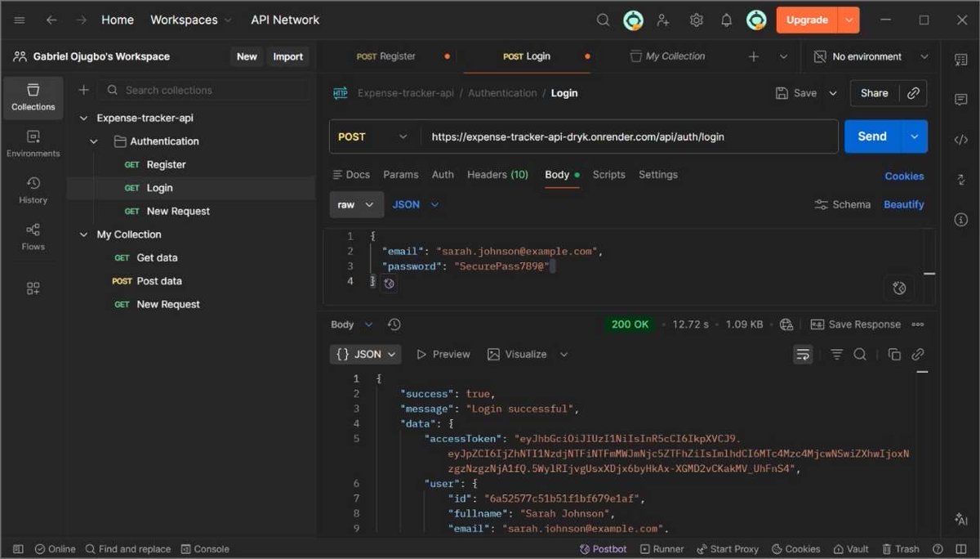Open the request info icon
Image resolution: width=980 pixels, height=559 pixels.
click(961, 220)
